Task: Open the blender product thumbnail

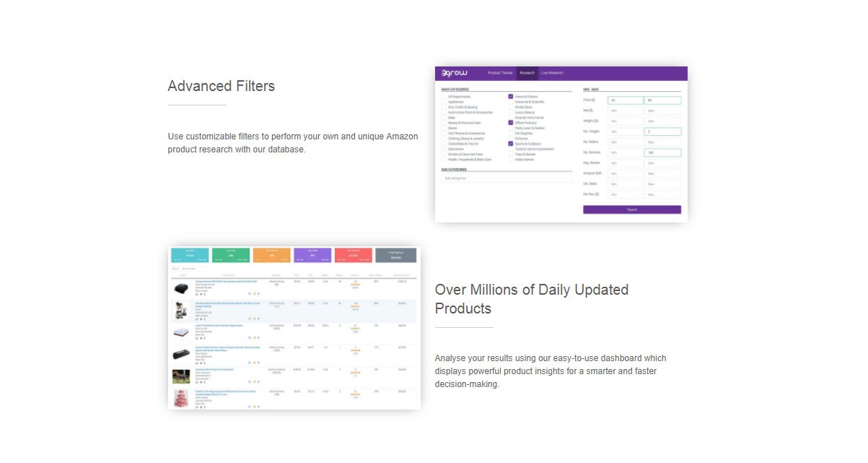Action: click(181, 311)
